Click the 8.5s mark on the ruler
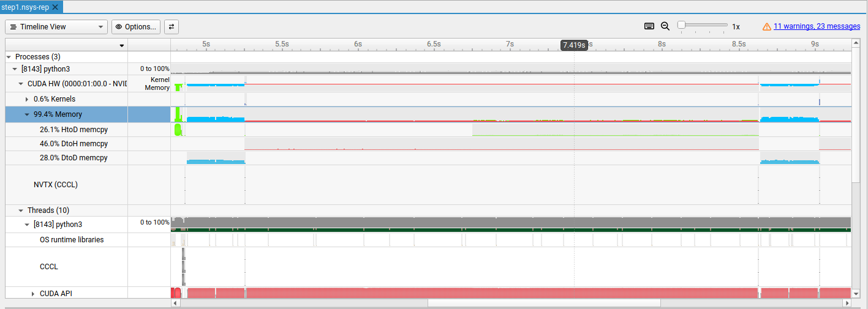 pyautogui.click(x=739, y=44)
